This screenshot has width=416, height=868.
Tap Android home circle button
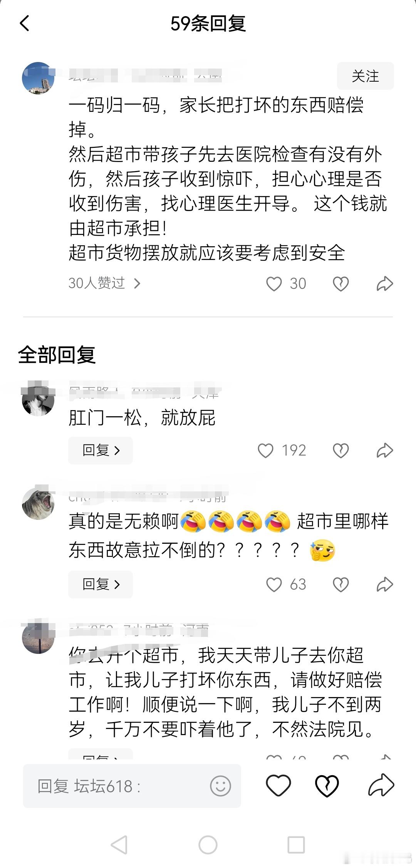[208, 845]
